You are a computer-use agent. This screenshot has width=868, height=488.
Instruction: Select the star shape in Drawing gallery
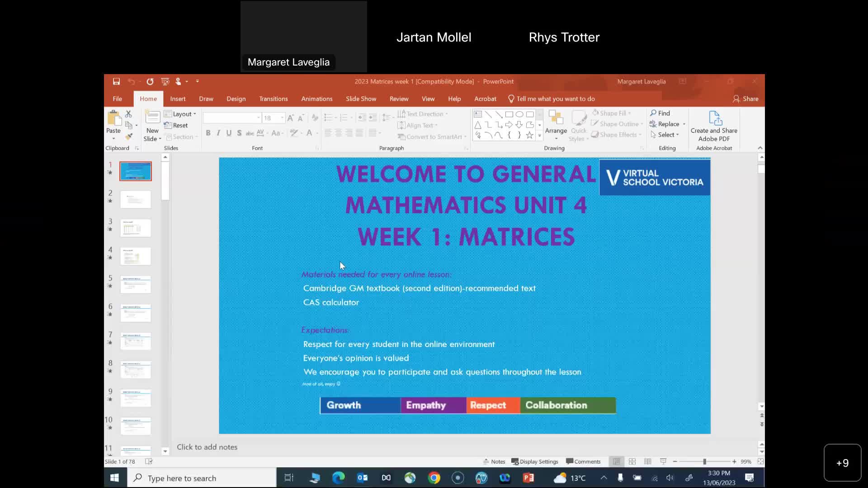(529, 135)
